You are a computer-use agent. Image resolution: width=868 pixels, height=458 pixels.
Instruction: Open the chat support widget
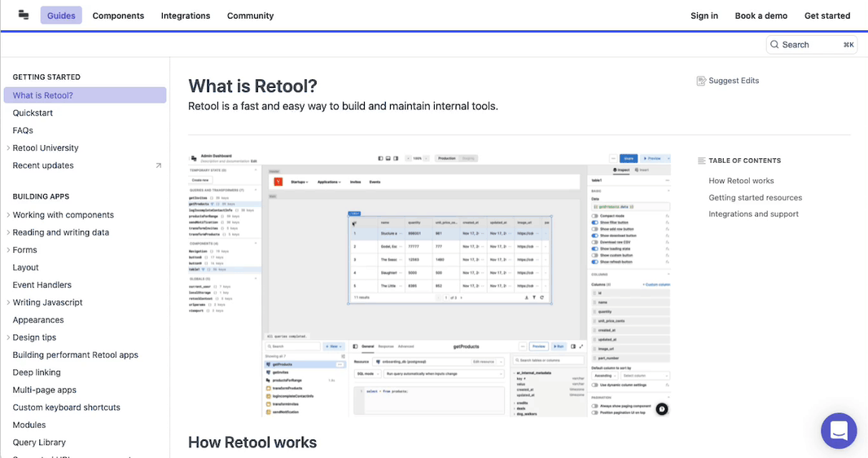[839, 431]
